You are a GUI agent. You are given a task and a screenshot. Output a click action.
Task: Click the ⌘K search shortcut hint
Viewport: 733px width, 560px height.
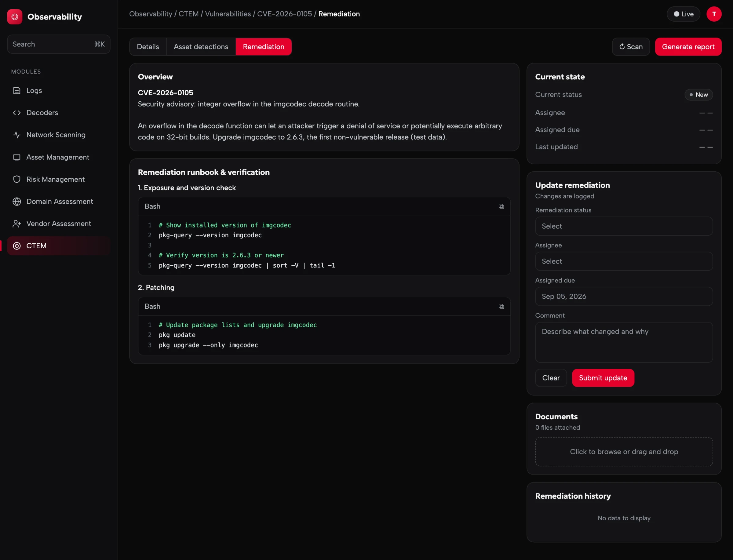point(99,44)
